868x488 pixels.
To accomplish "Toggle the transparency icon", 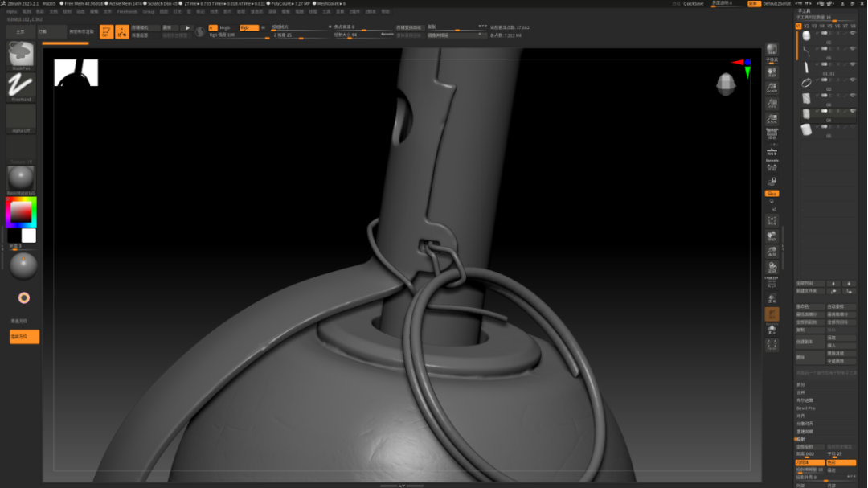I will (772, 298).
